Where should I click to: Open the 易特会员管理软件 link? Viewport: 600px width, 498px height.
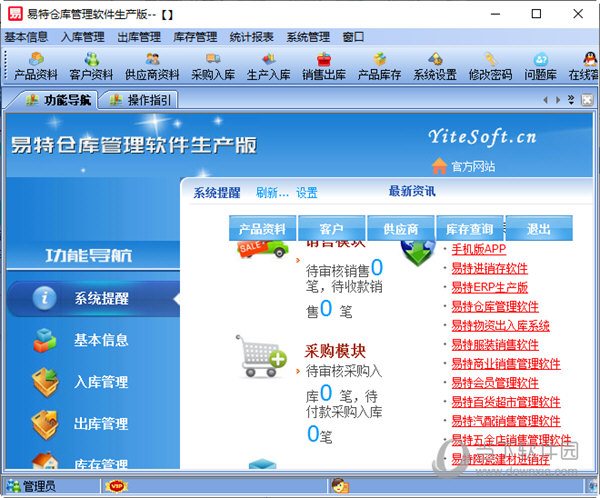pyautogui.click(x=495, y=383)
